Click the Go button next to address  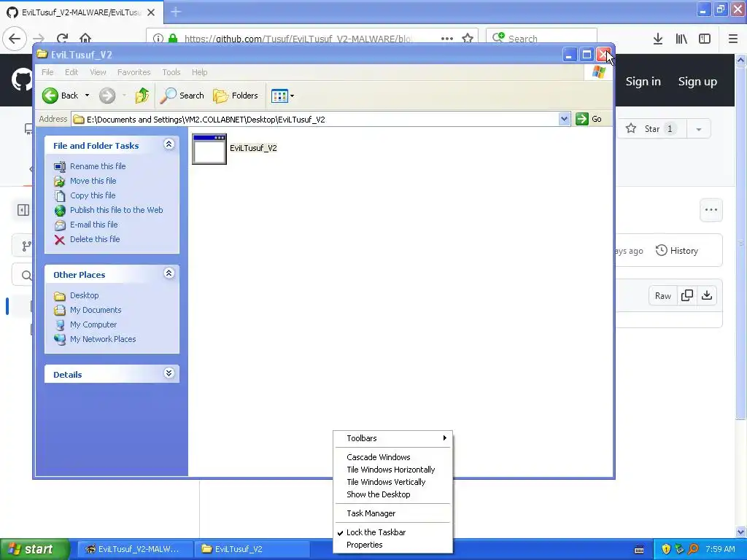(x=589, y=119)
